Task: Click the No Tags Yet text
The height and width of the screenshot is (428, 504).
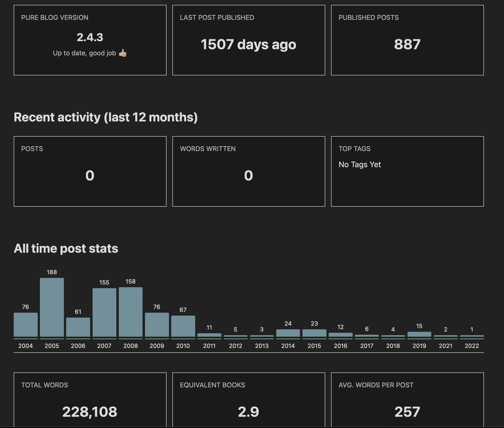Action: (359, 165)
